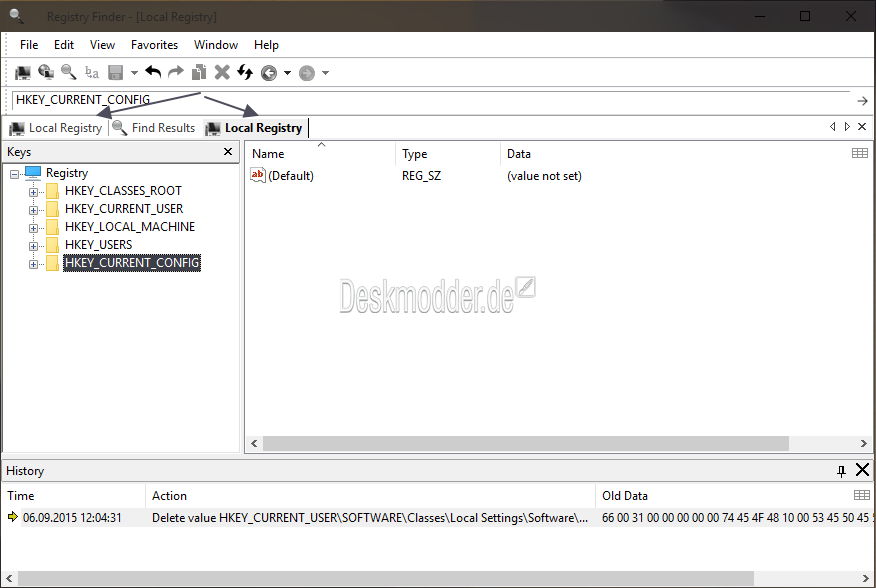Viewport: 876px width, 588px height.
Task: Click the History panel horizontal scrollbar
Action: point(385,578)
